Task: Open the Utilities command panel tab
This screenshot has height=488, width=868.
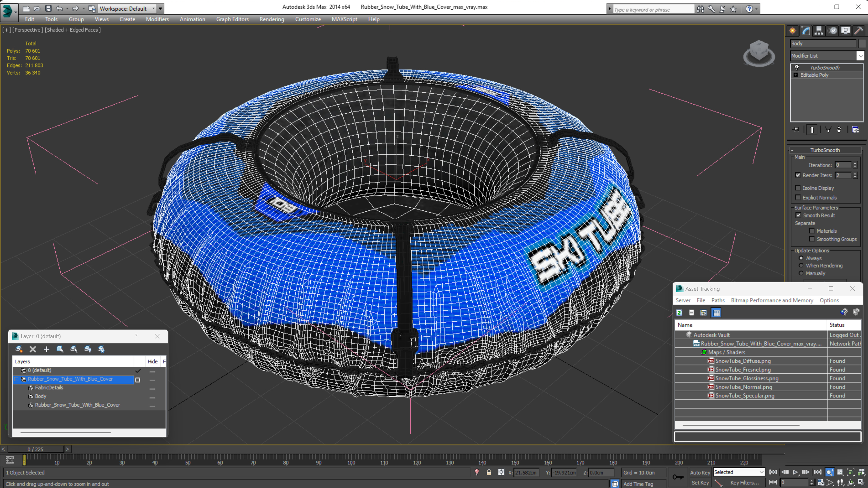Action: point(859,31)
